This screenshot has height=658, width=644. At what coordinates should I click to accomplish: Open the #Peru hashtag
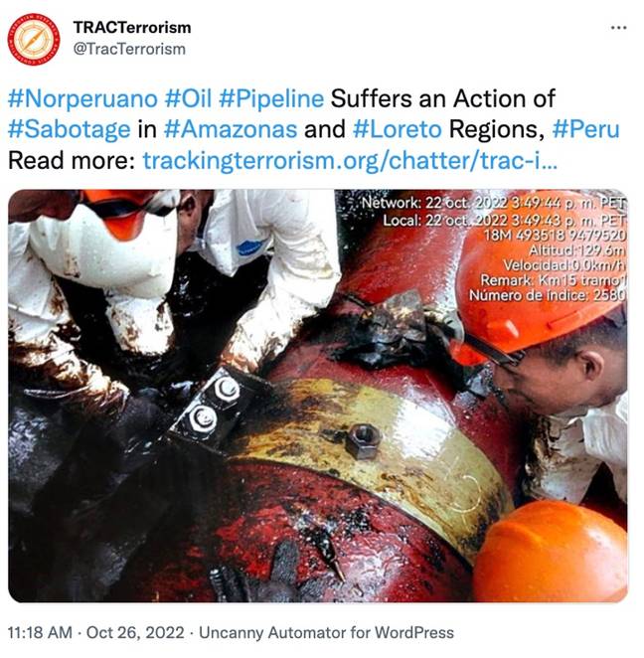click(585, 129)
